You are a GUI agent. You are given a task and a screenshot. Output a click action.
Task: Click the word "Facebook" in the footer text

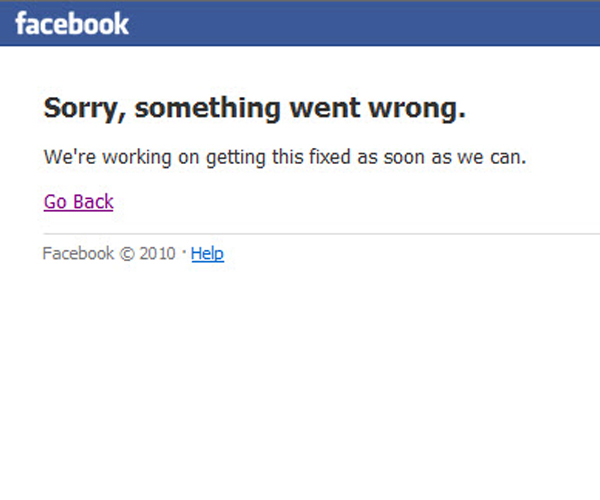pyautogui.click(x=78, y=254)
